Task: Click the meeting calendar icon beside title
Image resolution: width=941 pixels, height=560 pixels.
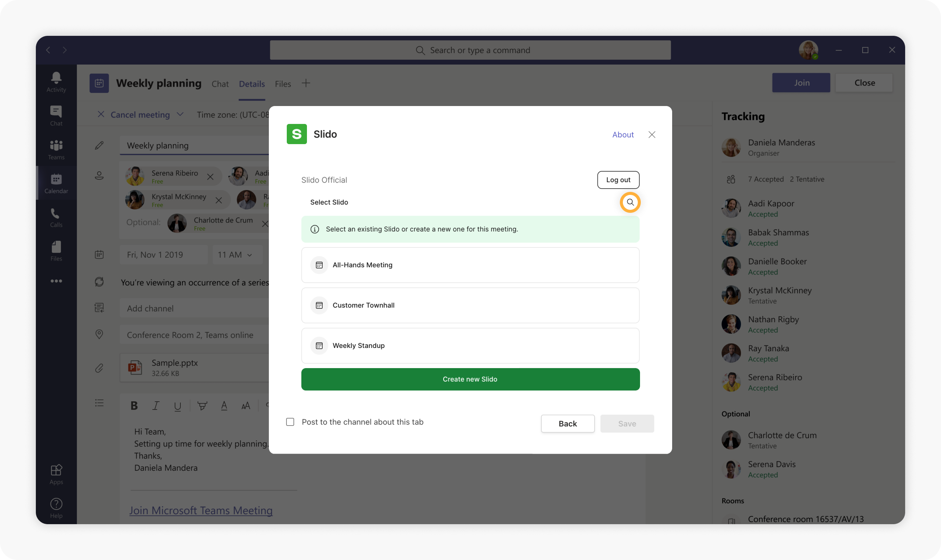Action: click(x=99, y=83)
